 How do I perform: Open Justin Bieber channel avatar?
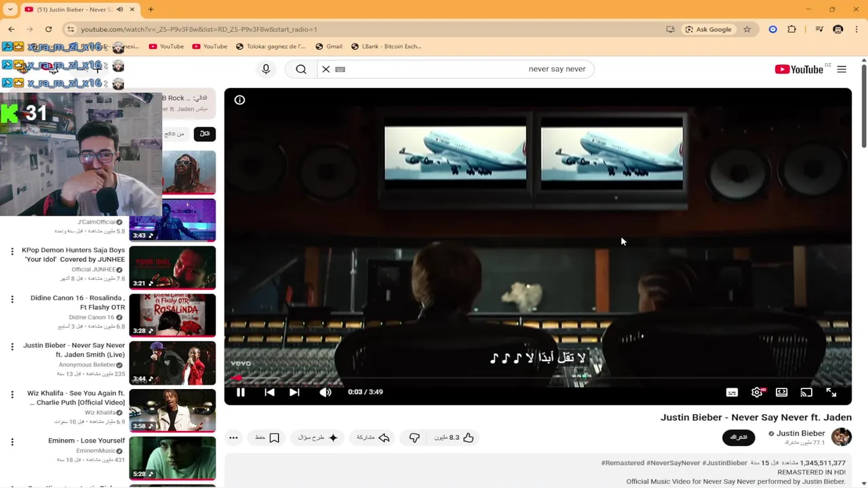(x=842, y=437)
